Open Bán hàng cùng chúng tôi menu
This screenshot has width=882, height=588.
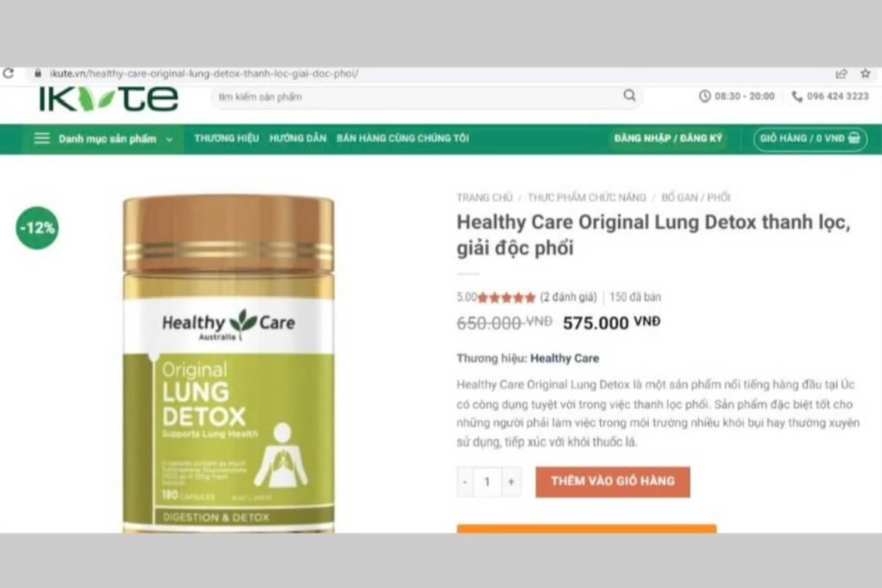[x=403, y=138]
